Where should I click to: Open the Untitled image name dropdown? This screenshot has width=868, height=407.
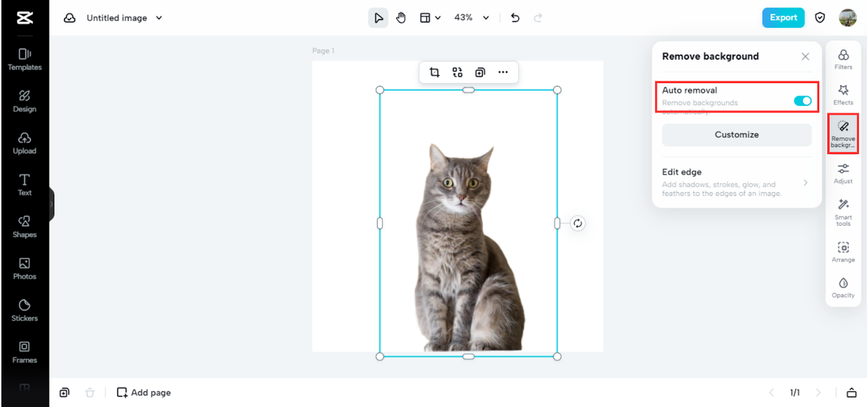pos(124,18)
